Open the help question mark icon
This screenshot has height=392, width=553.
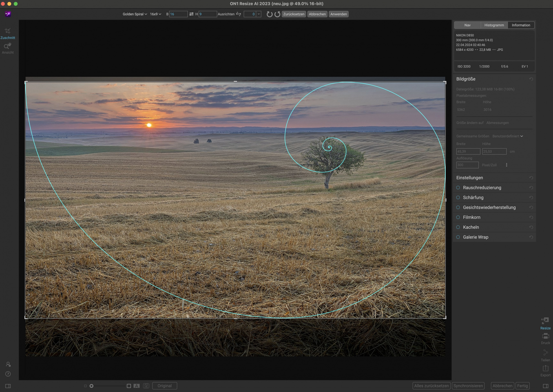pyautogui.click(x=8, y=374)
